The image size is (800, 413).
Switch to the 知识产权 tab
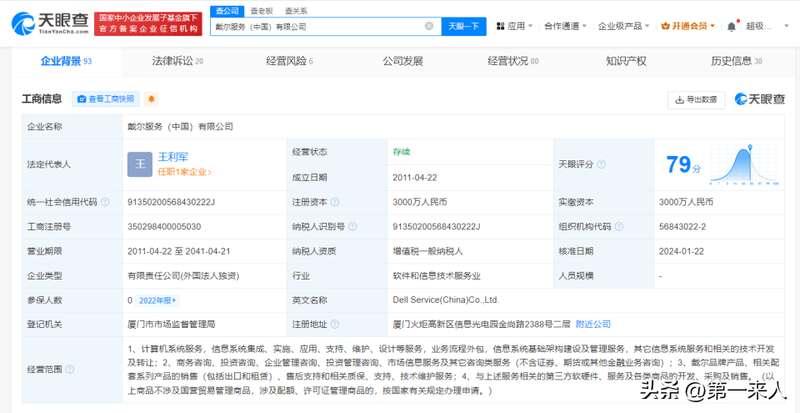[x=626, y=61]
